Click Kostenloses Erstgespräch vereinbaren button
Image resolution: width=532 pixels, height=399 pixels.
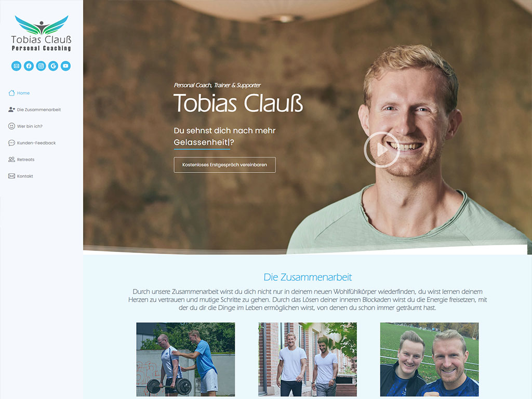[224, 165]
